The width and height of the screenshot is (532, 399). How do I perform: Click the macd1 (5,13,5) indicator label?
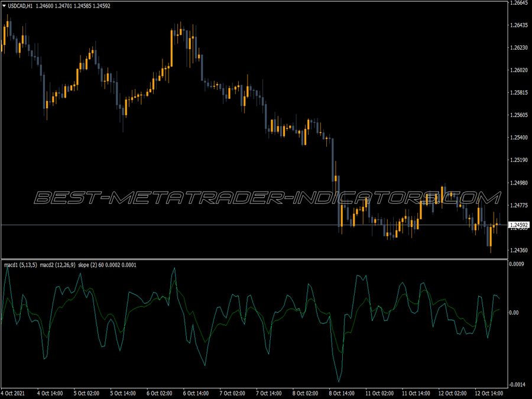click(x=20, y=265)
